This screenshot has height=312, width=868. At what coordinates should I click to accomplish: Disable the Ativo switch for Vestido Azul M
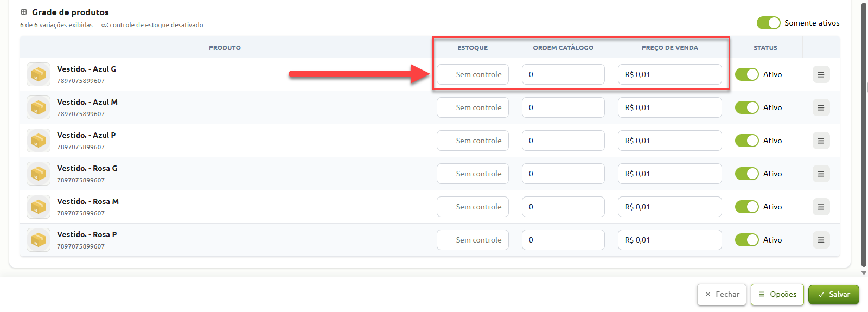point(747,107)
